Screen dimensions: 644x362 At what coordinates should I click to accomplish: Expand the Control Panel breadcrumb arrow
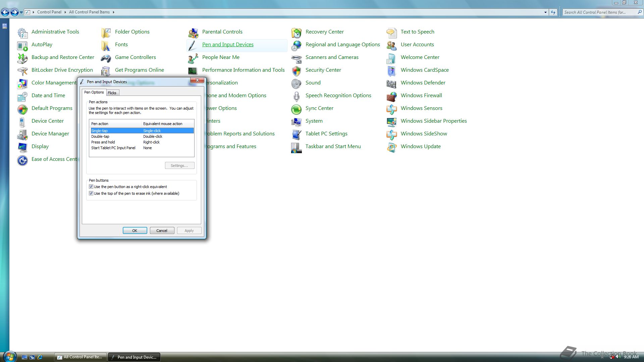[x=65, y=12]
